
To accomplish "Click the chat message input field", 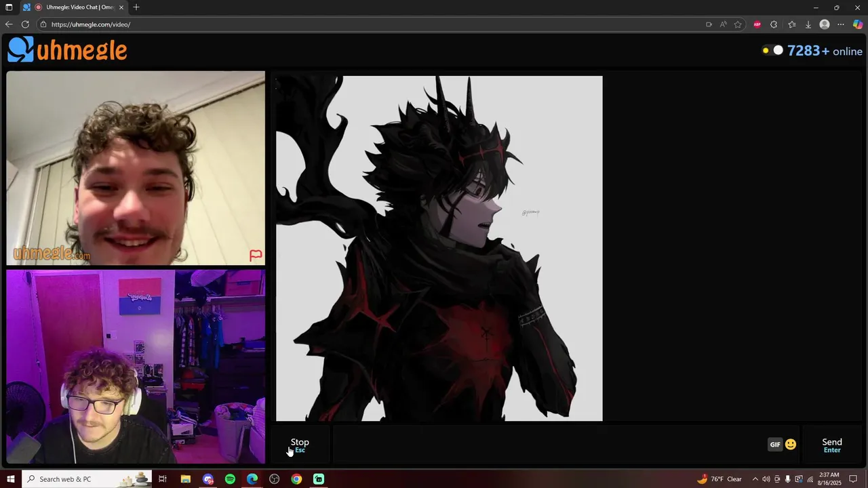I will [549, 445].
